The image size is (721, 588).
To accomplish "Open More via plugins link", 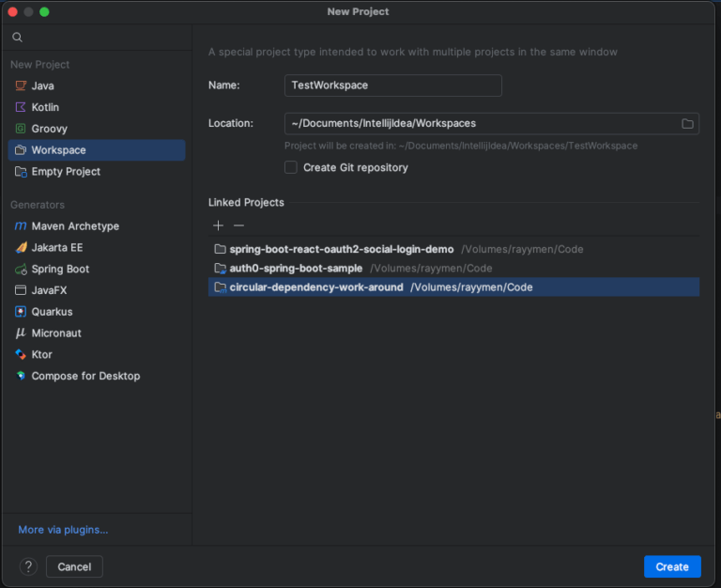I will point(63,530).
